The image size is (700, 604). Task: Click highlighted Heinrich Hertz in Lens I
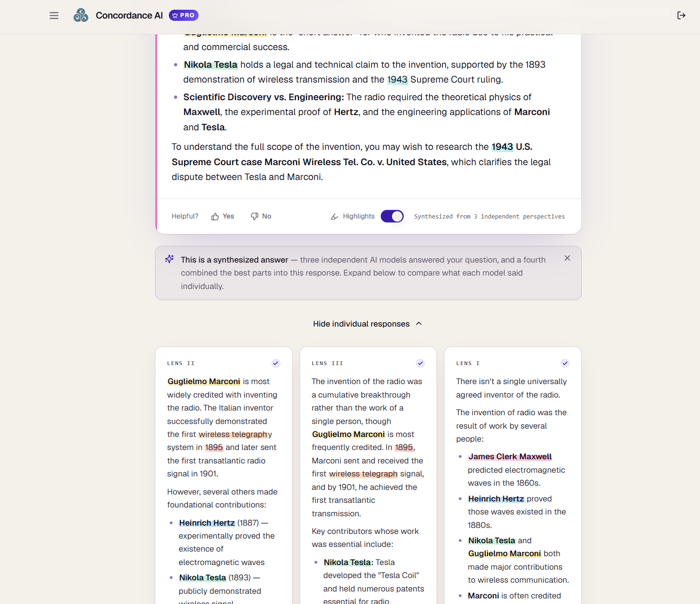click(x=496, y=499)
